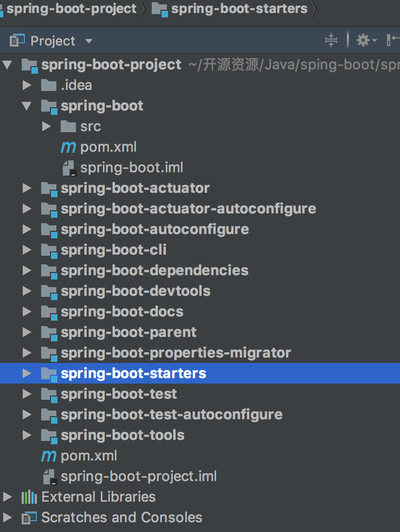
Task: Expand the .idea folder
Action: click(27, 85)
